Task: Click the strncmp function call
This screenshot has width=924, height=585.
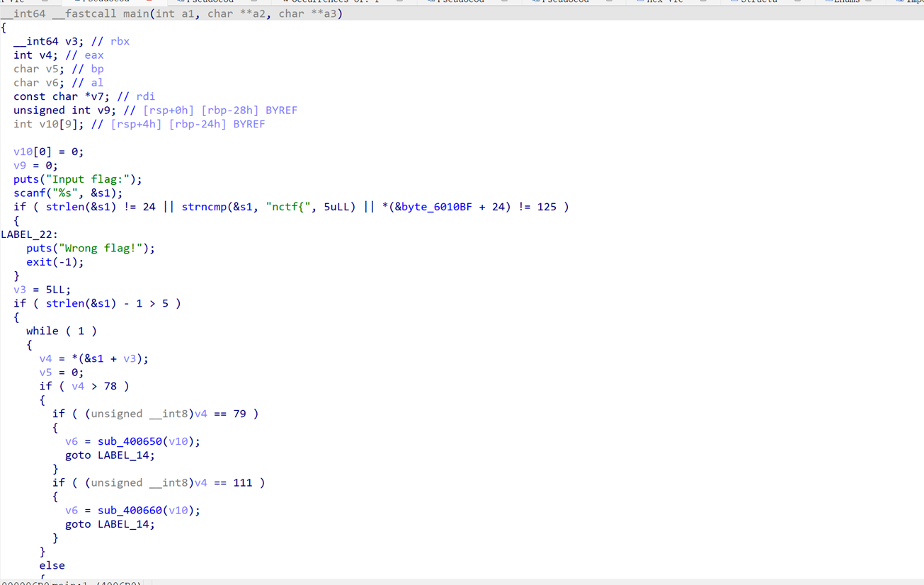Action: [204, 207]
